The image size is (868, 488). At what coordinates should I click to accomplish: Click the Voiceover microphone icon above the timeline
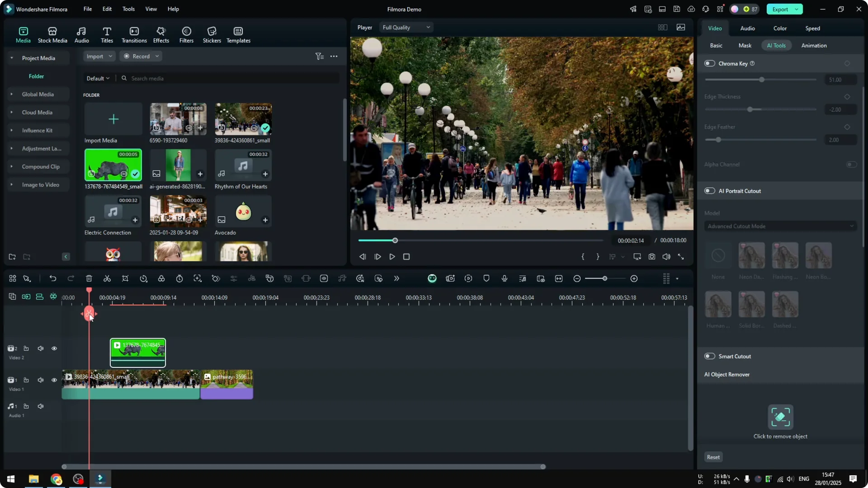504,278
